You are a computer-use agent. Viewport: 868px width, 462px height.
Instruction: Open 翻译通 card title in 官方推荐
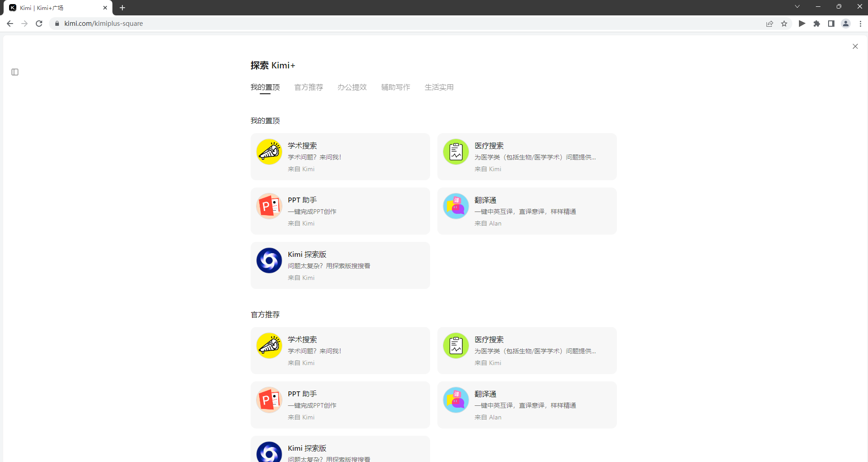(x=485, y=394)
